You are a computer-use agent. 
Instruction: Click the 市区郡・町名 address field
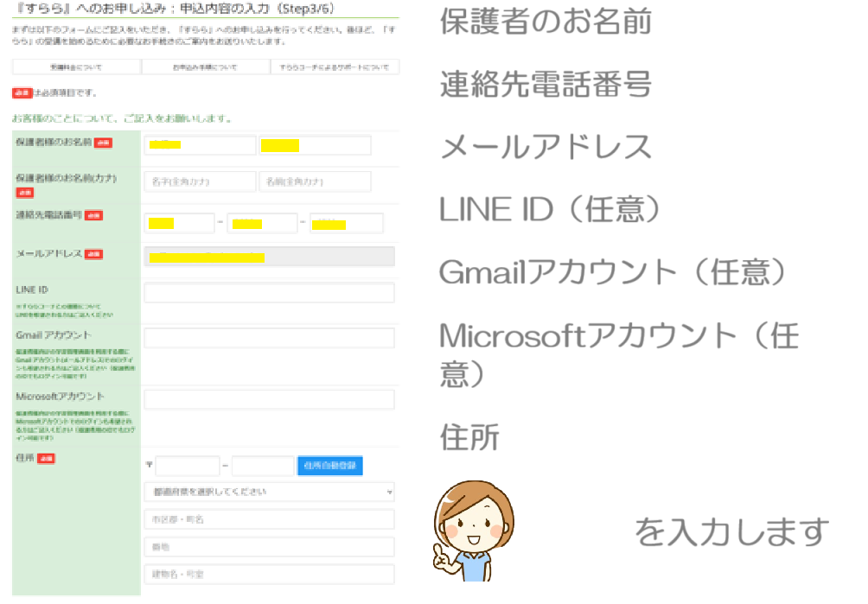(x=269, y=519)
